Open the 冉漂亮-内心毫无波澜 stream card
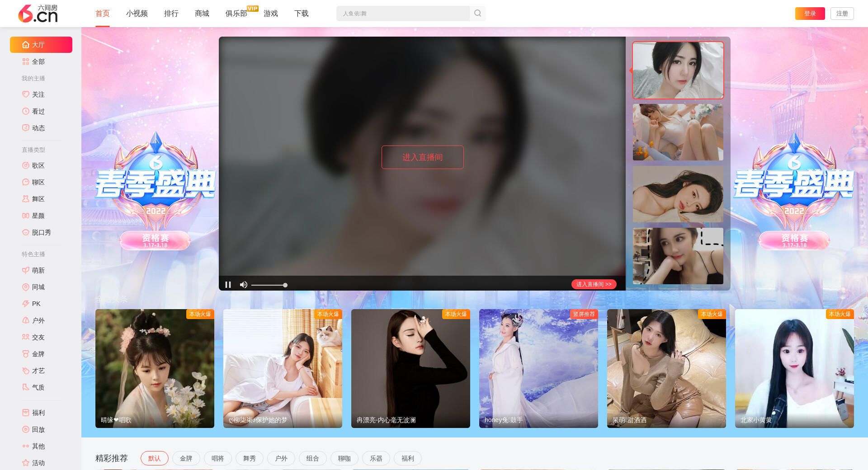The height and width of the screenshot is (470, 868). [410, 368]
